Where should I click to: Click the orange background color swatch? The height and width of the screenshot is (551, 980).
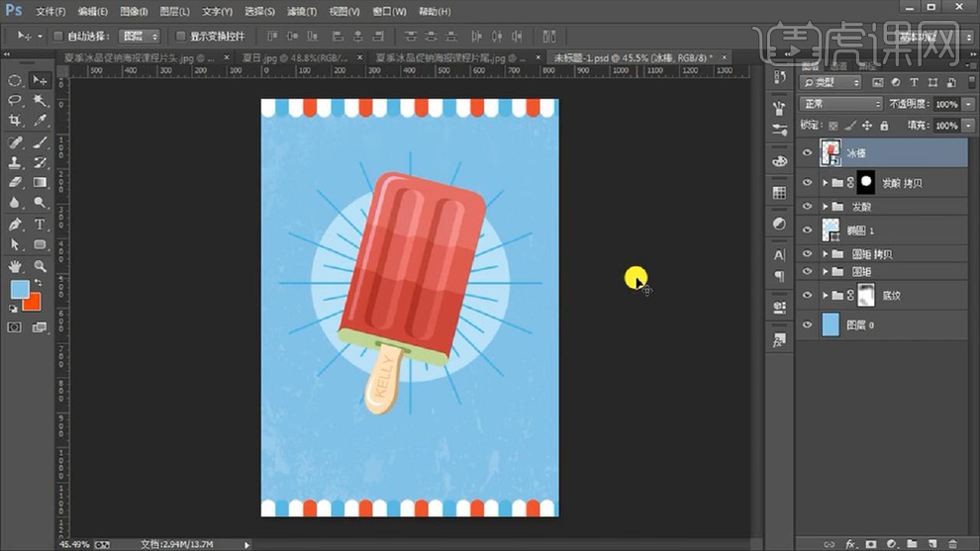[x=33, y=302]
